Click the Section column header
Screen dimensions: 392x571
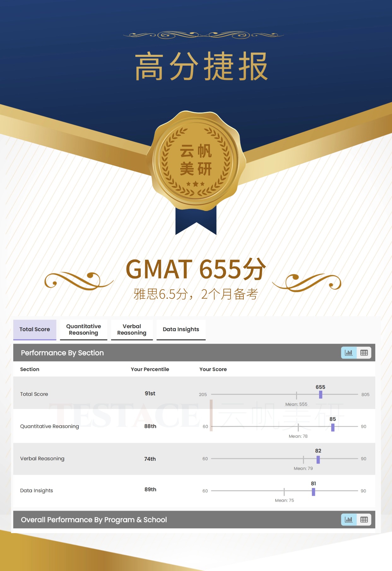[x=30, y=369]
